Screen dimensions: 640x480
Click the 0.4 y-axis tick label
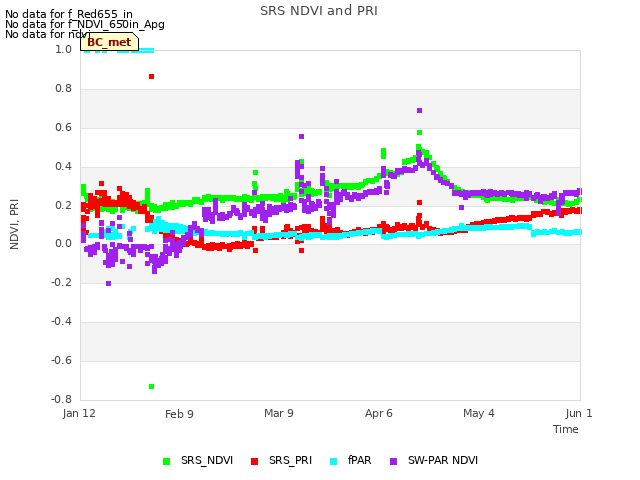pos(64,166)
